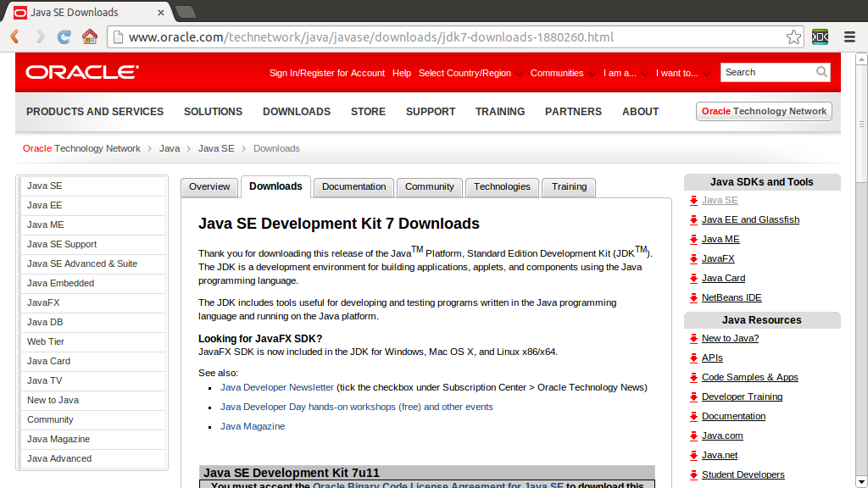Screen dimensions: 868x488
Task: Expand the 'I am a...' dropdown
Action: coord(626,73)
